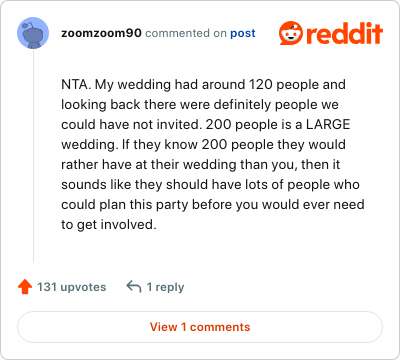Image resolution: width=400 pixels, height=360 pixels.
Task: Click the word 'NTA' in comment
Action: coord(74,84)
